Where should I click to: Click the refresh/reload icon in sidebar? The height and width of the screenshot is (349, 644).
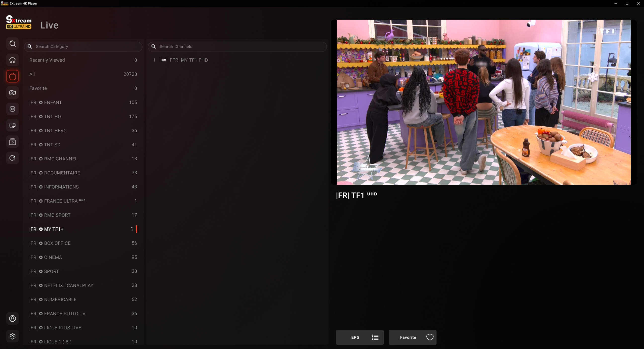pos(12,158)
